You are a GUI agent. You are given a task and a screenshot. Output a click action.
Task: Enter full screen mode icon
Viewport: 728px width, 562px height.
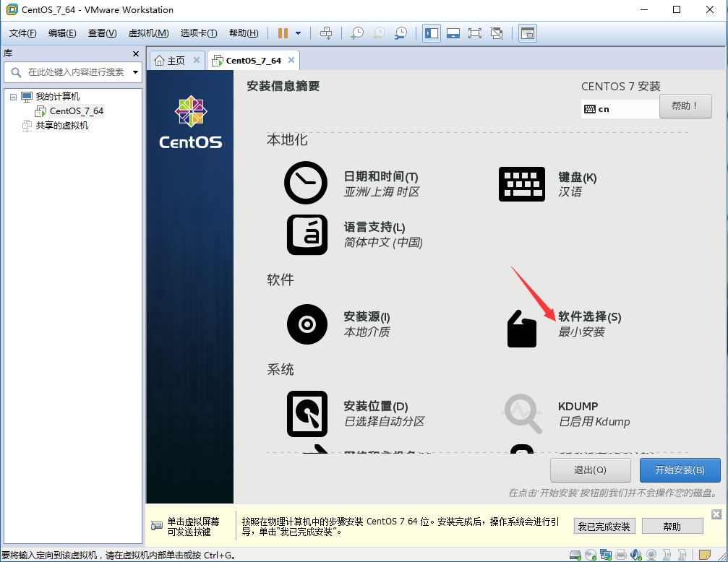coord(474,33)
